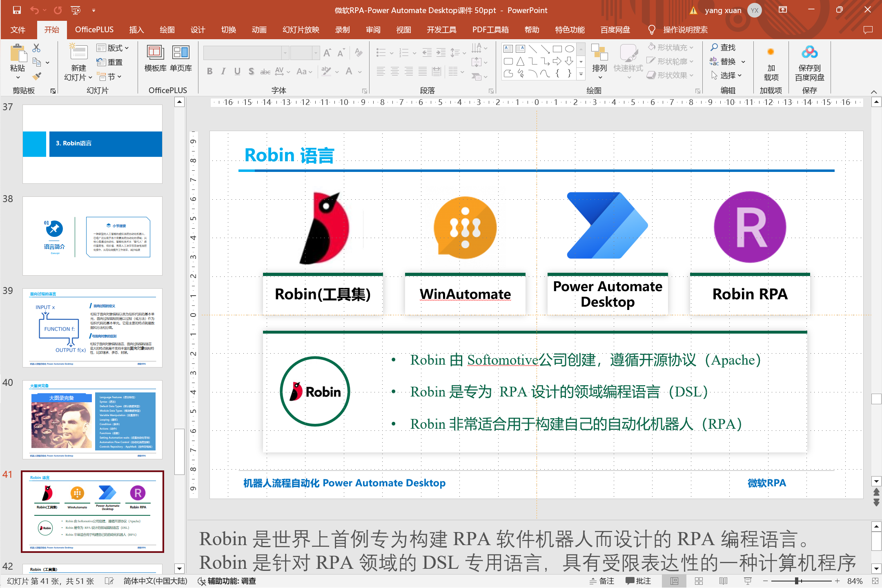Click fit slide to window icon

[875, 581]
